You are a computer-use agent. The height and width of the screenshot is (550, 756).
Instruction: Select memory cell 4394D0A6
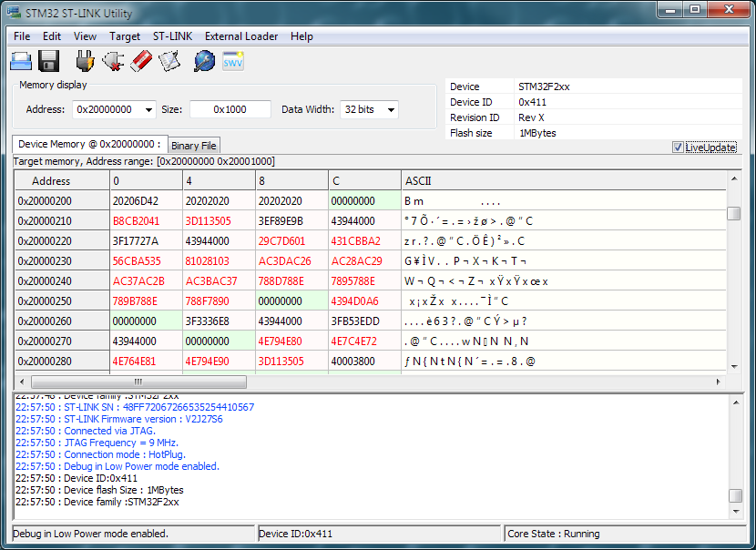(x=365, y=301)
